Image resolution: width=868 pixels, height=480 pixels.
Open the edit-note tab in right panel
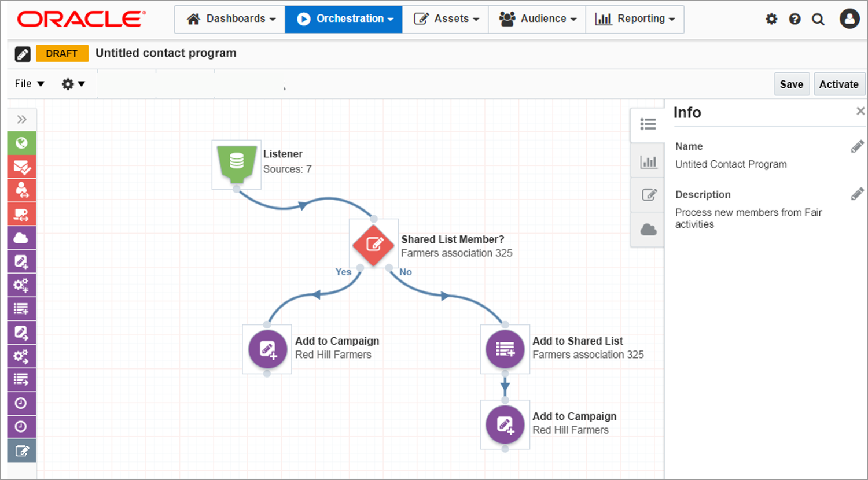pyautogui.click(x=649, y=195)
